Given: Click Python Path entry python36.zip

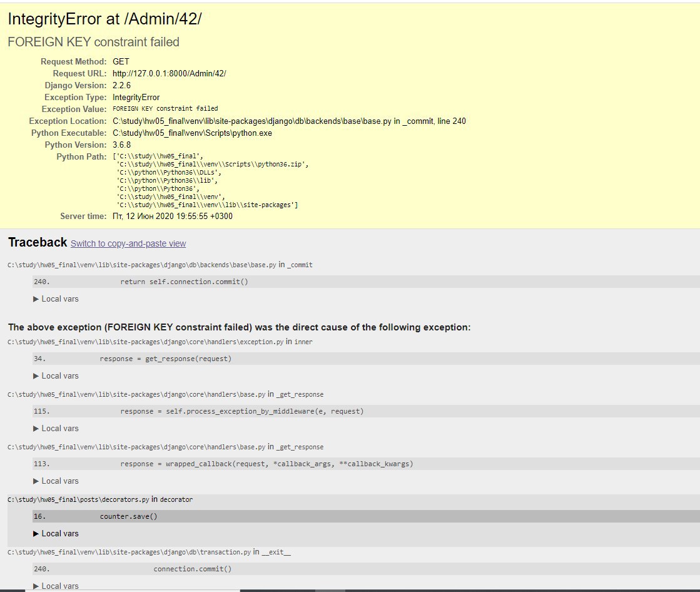Looking at the screenshot, I should 213,165.
